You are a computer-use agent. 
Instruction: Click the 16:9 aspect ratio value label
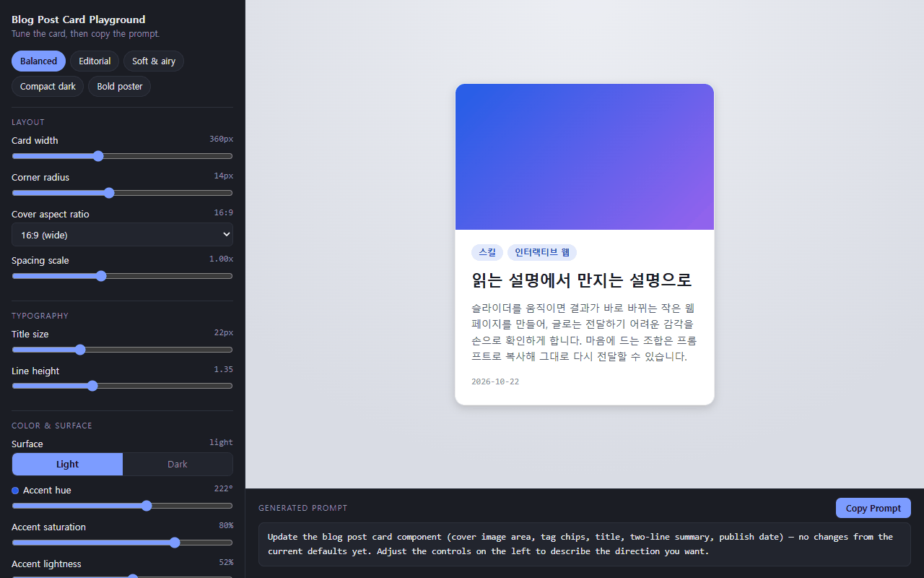[x=223, y=212]
